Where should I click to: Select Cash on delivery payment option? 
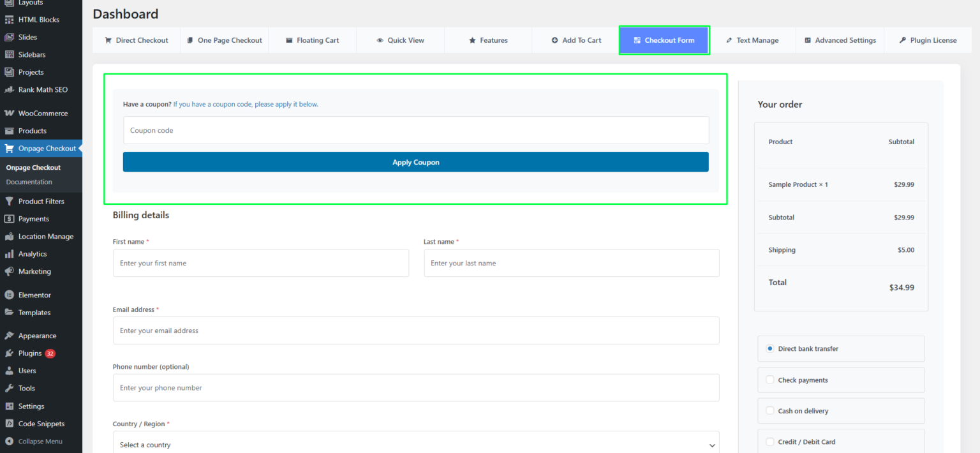click(770, 411)
